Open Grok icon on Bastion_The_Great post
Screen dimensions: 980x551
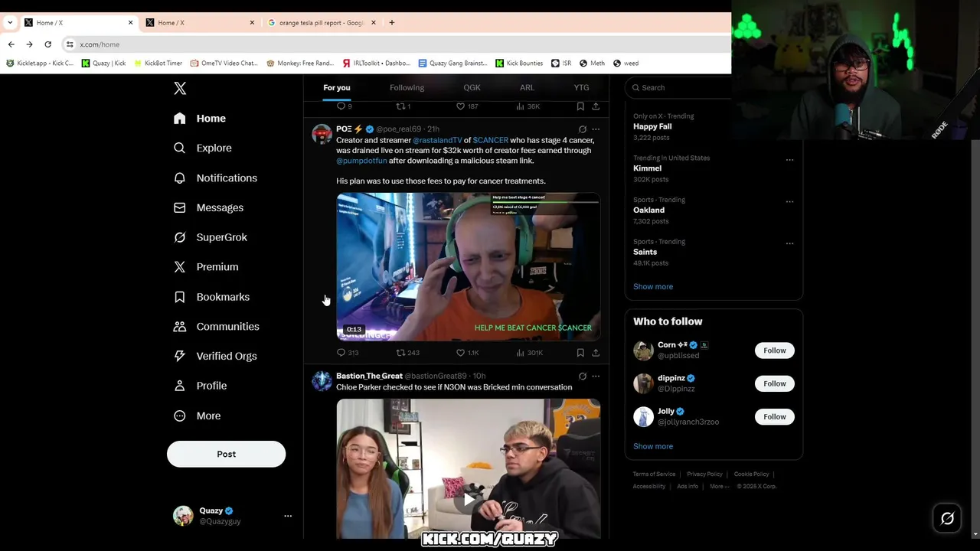click(x=583, y=377)
